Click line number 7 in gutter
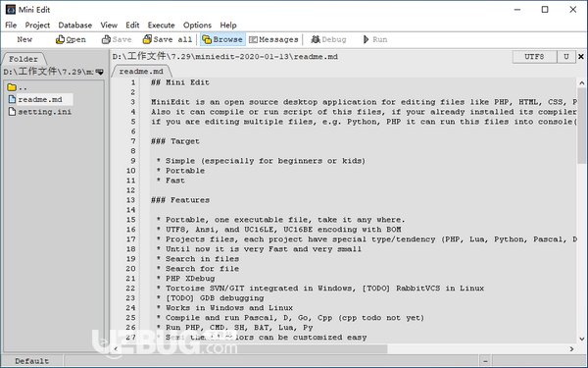 [x=132, y=141]
